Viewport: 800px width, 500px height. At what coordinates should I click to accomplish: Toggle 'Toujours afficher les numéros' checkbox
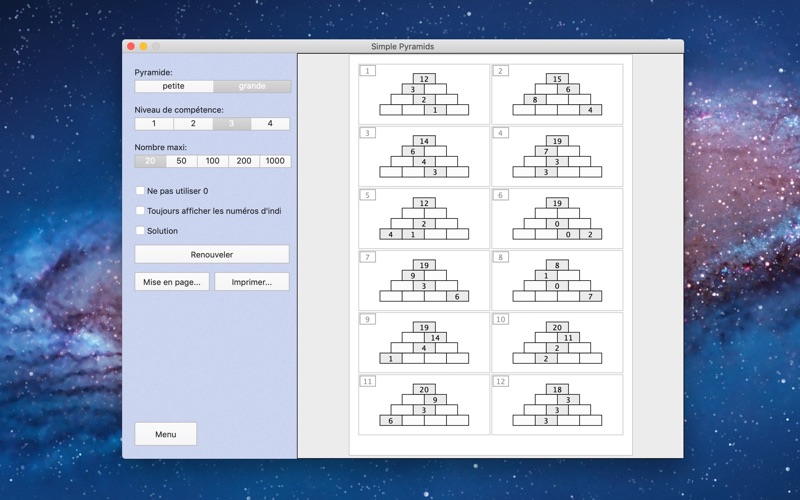[140, 211]
